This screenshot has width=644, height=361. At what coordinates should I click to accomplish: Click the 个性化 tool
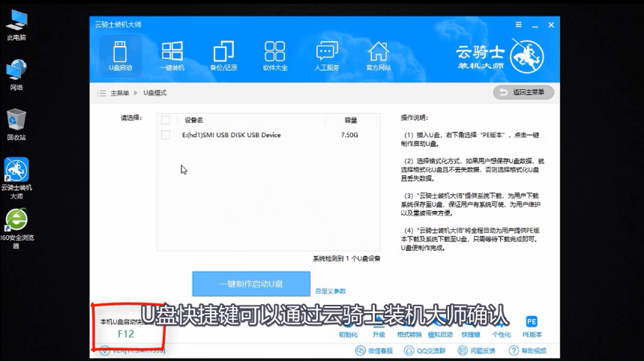click(x=502, y=327)
